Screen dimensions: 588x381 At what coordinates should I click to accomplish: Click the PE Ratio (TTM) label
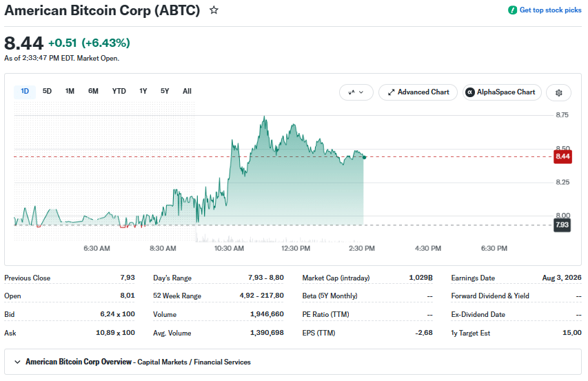pyautogui.click(x=325, y=314)
